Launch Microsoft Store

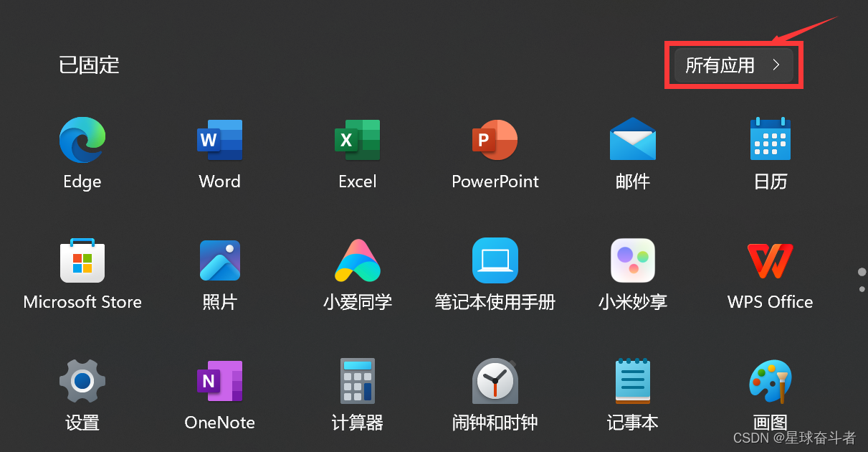point(82,260)
